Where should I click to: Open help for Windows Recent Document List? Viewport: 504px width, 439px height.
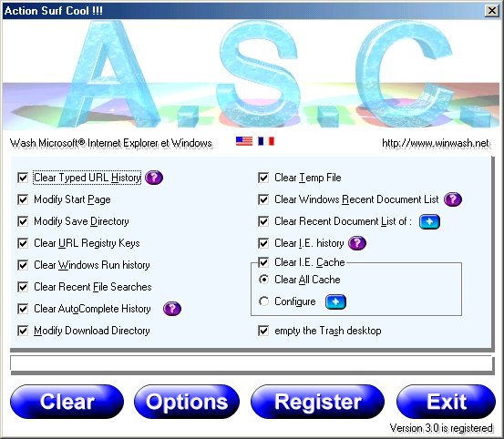tap(453, 199)
